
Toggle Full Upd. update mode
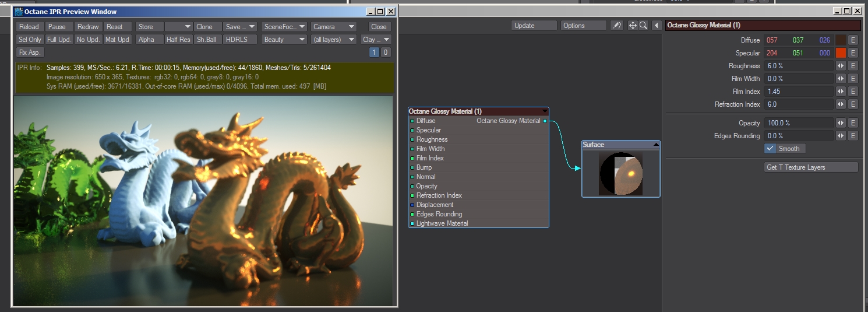coord(59,40)
